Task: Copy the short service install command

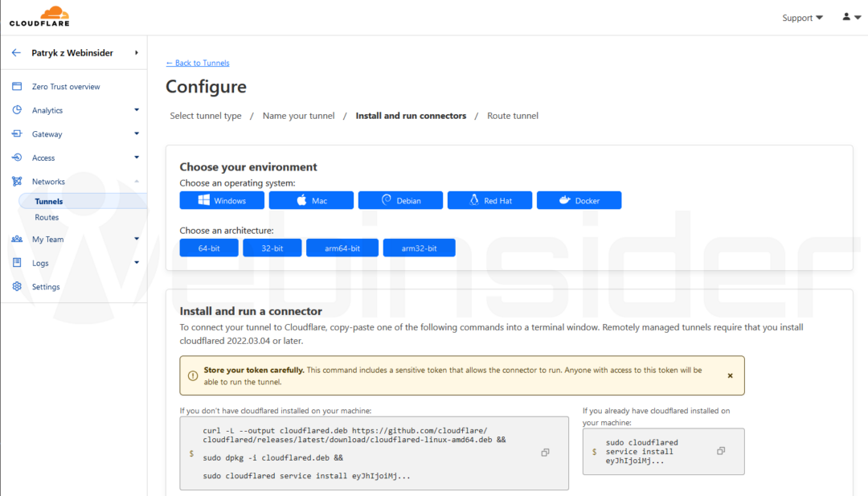Action: click(721, 451)
